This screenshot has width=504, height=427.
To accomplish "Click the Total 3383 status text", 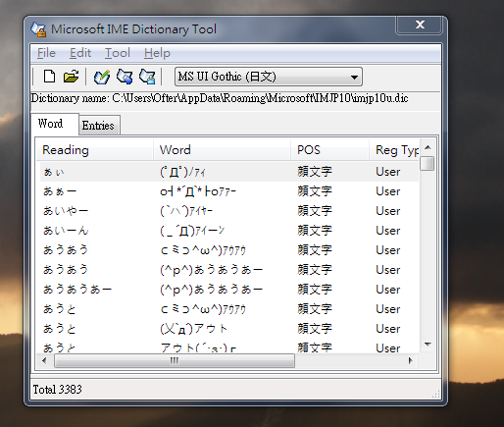I will click(x=57, y=390).
